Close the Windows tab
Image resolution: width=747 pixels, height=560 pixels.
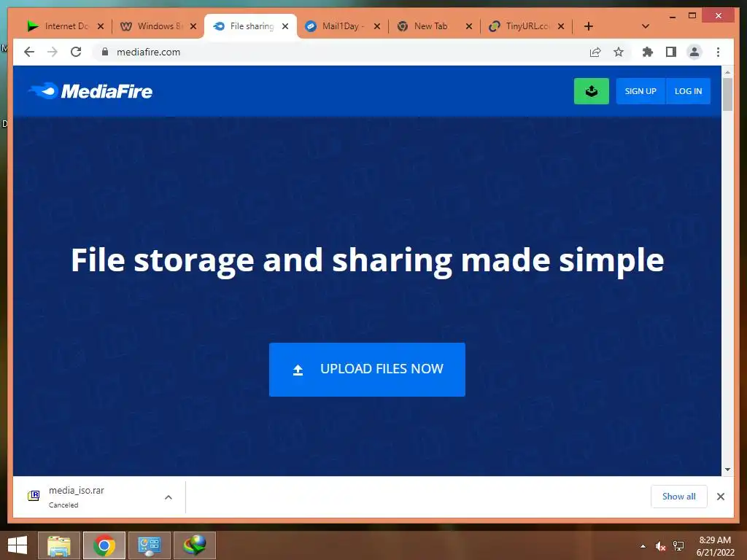tap(193, 26)
